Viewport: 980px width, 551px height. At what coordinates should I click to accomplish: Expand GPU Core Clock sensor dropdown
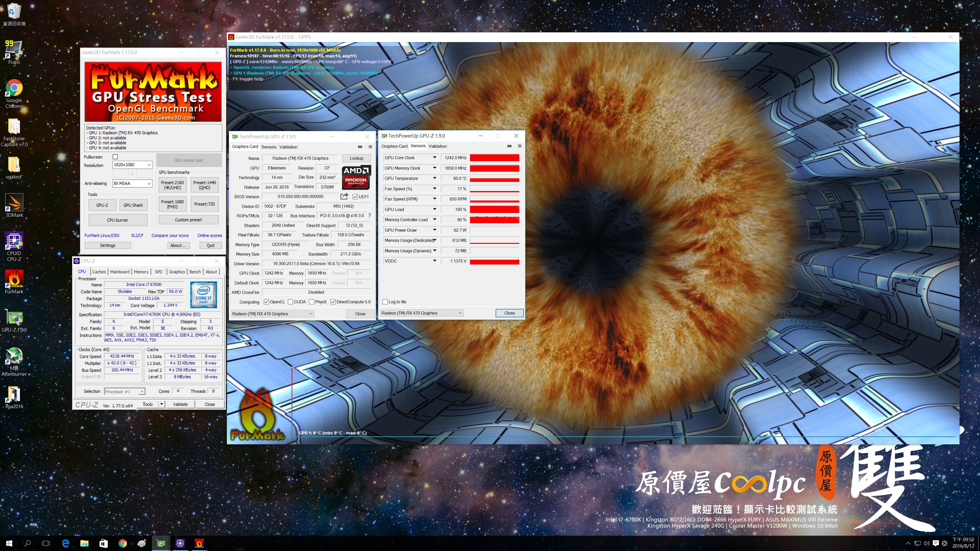pos(434,157)
